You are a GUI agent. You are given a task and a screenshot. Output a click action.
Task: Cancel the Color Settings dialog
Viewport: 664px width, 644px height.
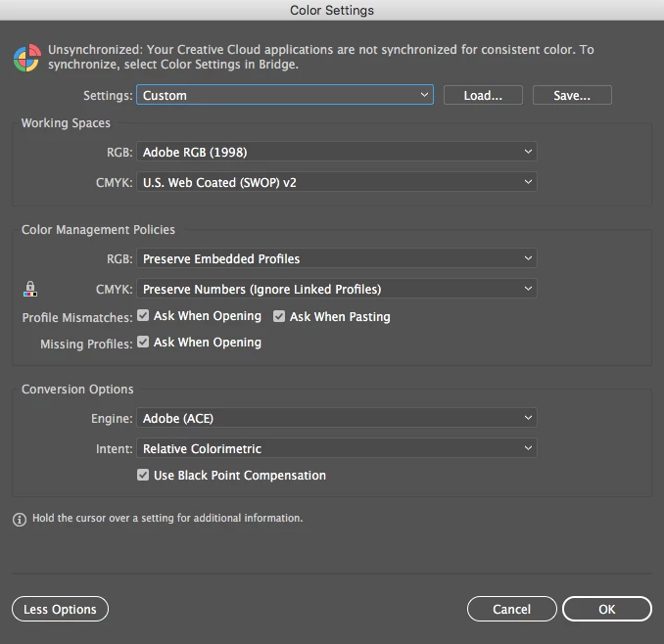(x=512, y=609)
